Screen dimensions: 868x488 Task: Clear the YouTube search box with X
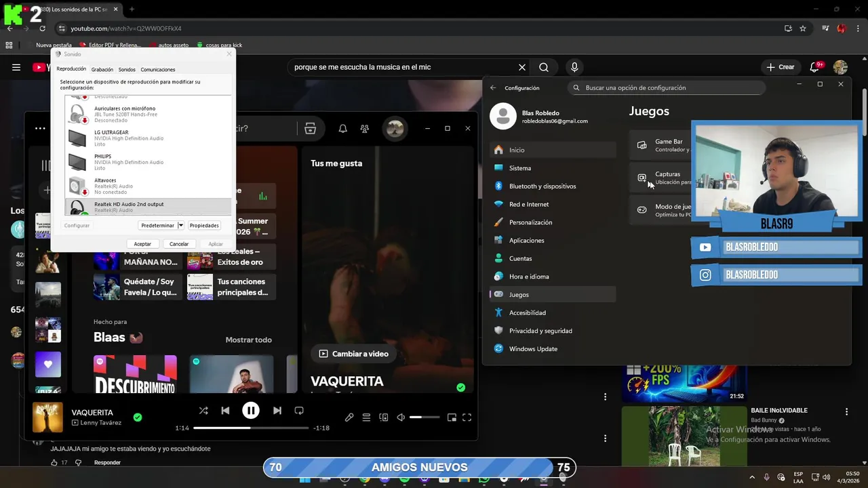[522, 67]
